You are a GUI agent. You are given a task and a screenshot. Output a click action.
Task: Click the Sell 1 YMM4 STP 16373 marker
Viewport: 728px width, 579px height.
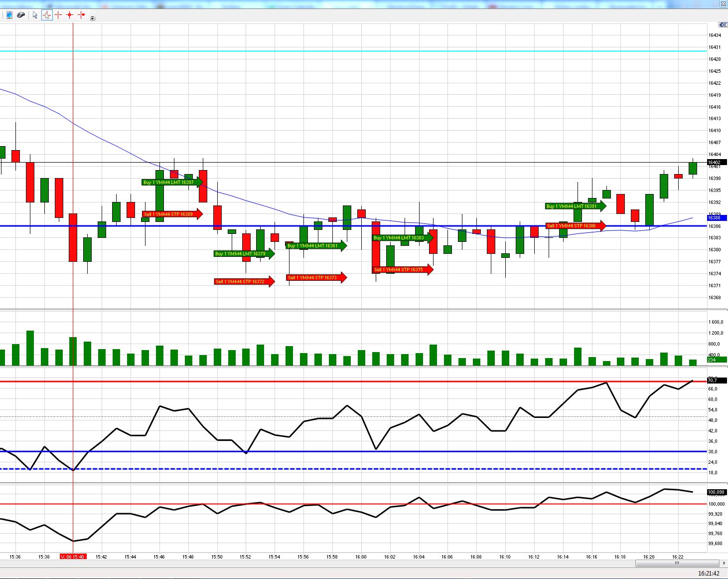pos(316,278)
